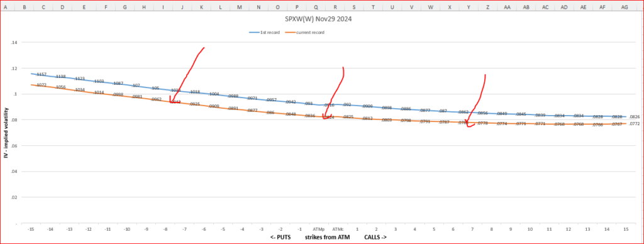Click the .0925 data label on orange line
Image resolution: width=644 pixels, height=244 pixels.
195,104
